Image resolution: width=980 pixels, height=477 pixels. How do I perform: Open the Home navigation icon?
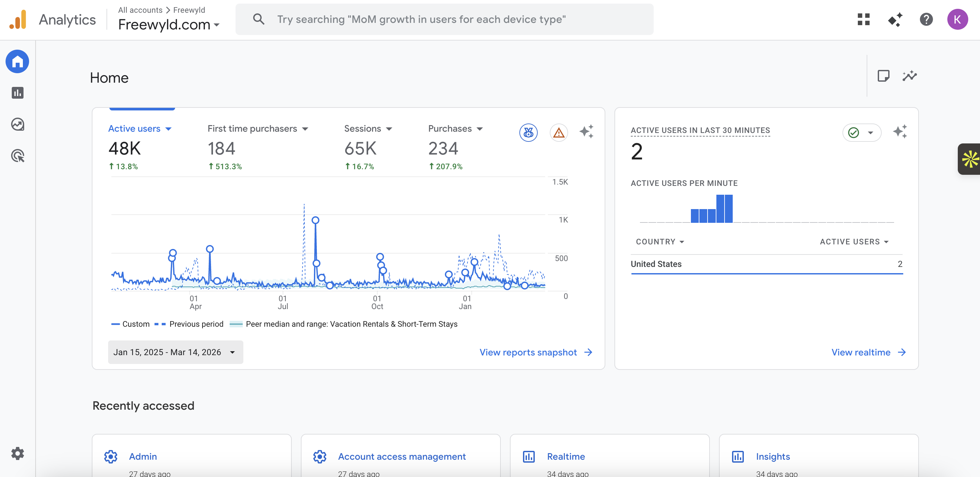(x=18, y=61)
